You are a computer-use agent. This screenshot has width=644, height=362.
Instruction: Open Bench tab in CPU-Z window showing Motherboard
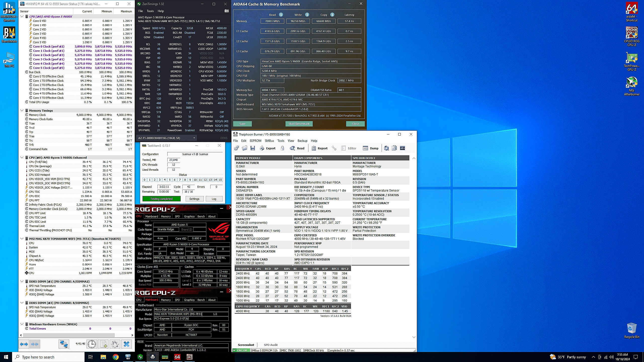click(201, 300)
